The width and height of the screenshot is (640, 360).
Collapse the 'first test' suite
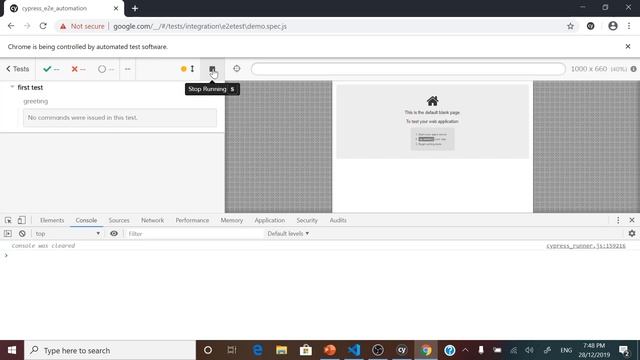click(12, 87)
